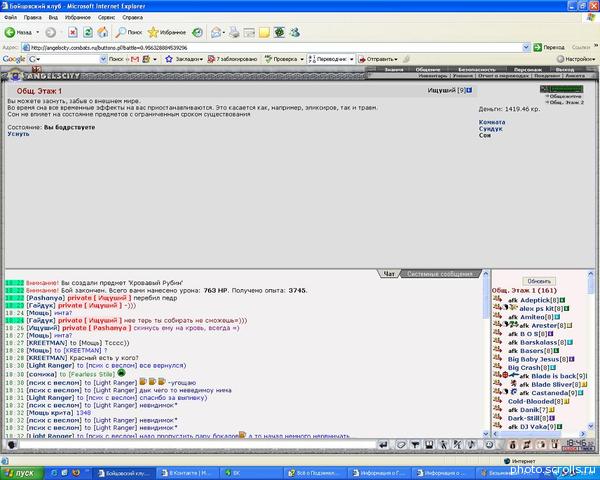The height and width of the screenshot is (480, 600).
Task: Open Файл menu
Action: click(x=10, y=17)
